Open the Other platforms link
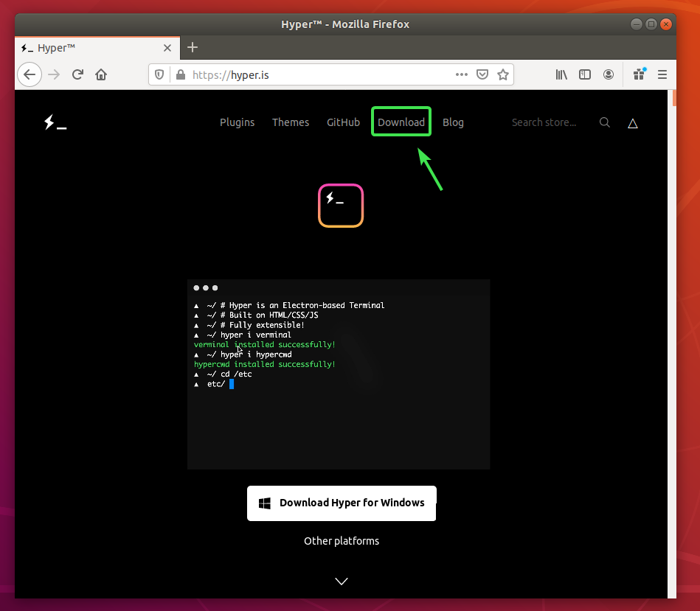Screen dimensions: 700x611 [342, 541]
